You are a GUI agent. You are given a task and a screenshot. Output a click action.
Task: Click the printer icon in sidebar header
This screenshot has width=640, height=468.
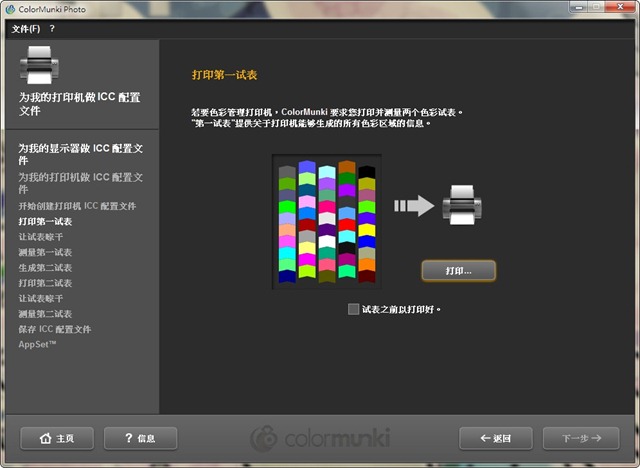coord(39,65)
